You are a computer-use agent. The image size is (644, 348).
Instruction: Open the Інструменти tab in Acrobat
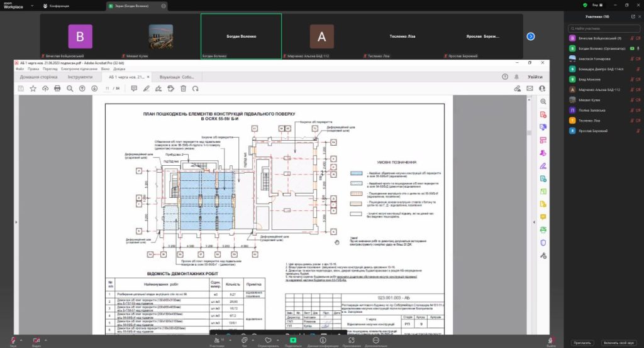(80, 77)
